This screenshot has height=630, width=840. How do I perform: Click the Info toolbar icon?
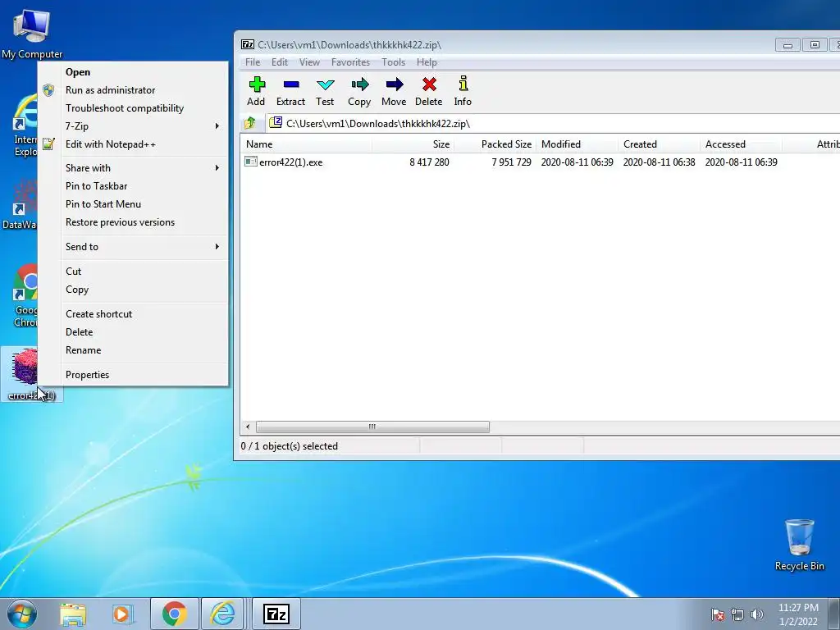click(x=463, y=84)
